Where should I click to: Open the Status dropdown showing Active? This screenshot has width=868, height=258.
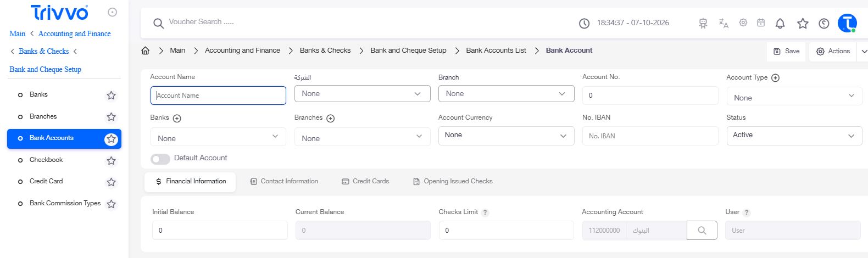pyautogui.click(x=794, y=136)
